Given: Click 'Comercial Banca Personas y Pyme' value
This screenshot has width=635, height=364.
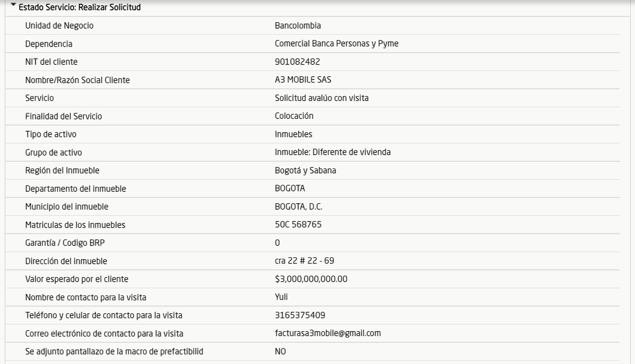Looking at the screenshot, I should (336, 44).
